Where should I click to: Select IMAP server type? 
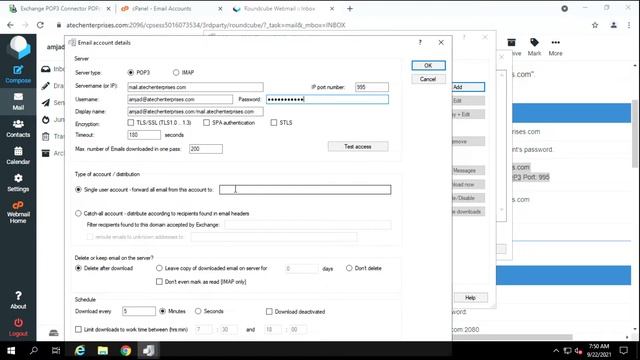(x=176, y=72)
